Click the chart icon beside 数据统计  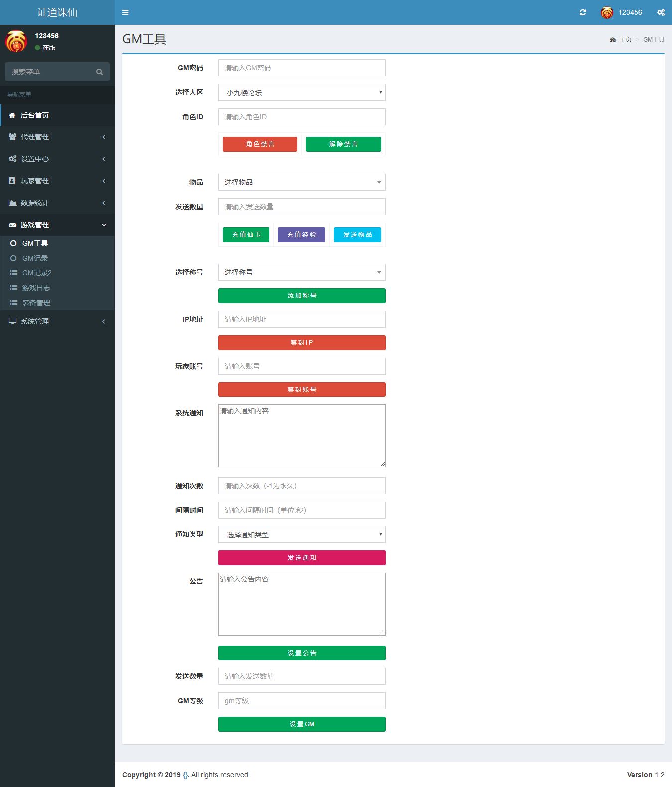click(x=12, y=203)
